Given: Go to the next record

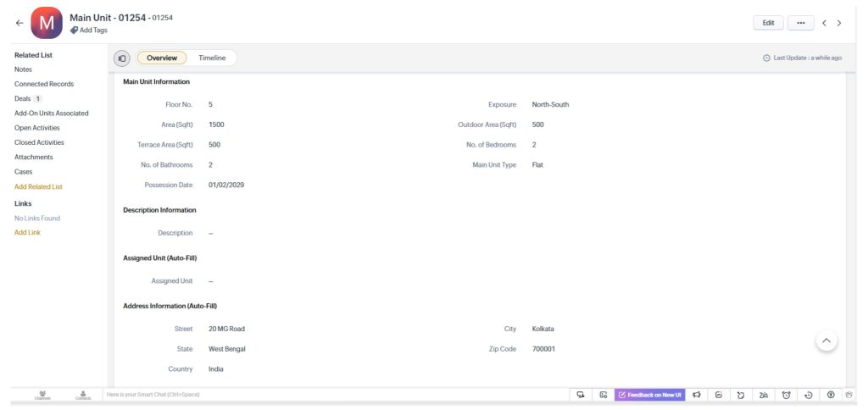Looking at the screenshot, I should 839,23.
